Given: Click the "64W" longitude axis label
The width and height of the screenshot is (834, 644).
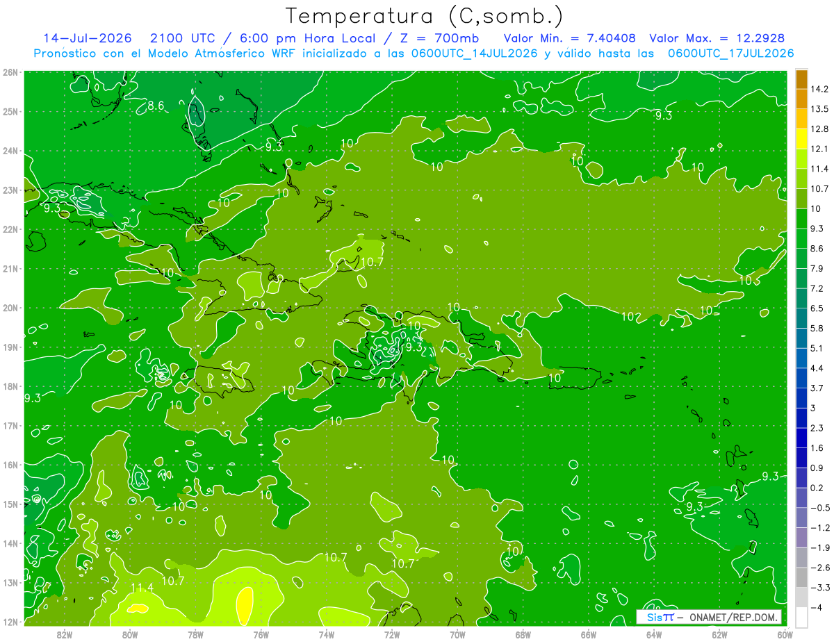Looking at the screenshot, I should [x=654, y=634].
